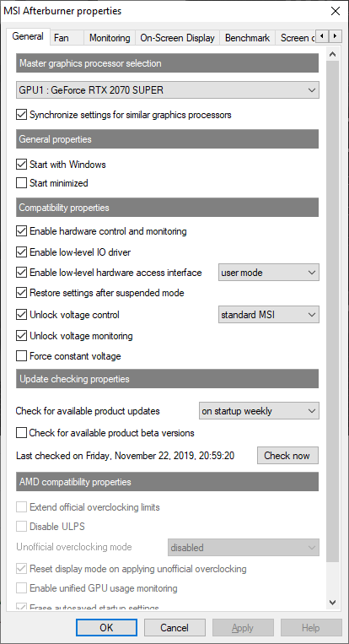The image size is (349, 644).
Task: Click the OK button
Action: pyautogui.click(x=106, y=628)
